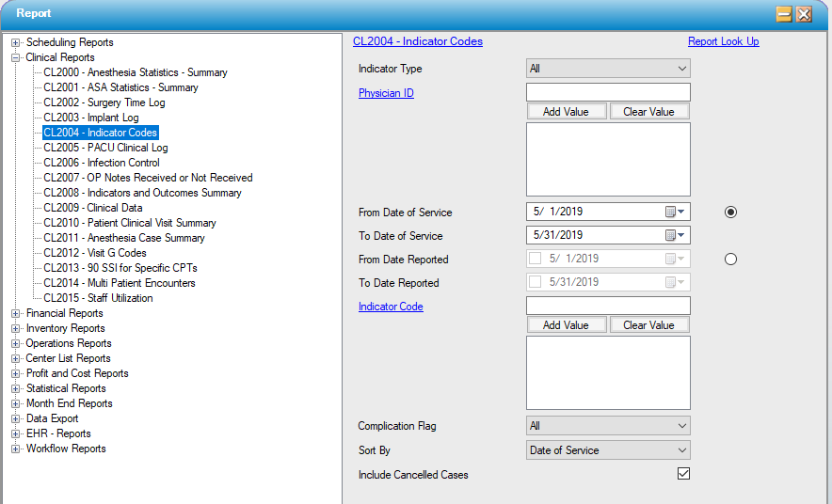Expand the Financial Reports tree node

(x=16, y=313)
